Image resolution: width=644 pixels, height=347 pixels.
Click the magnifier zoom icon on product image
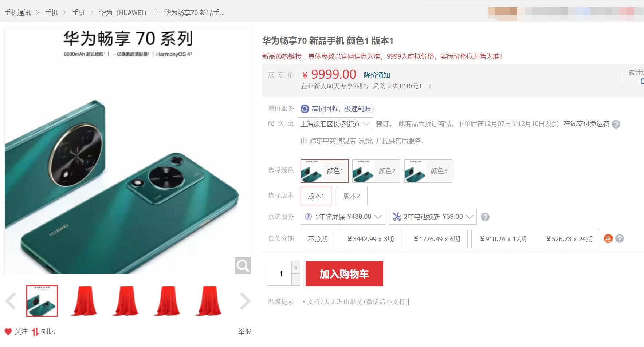[x=243, y=265]
